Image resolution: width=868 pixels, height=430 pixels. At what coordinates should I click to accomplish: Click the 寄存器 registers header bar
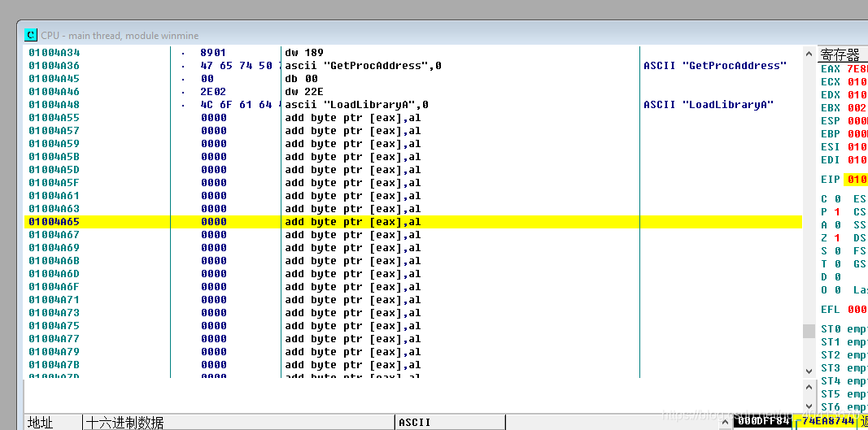[843, 54]
